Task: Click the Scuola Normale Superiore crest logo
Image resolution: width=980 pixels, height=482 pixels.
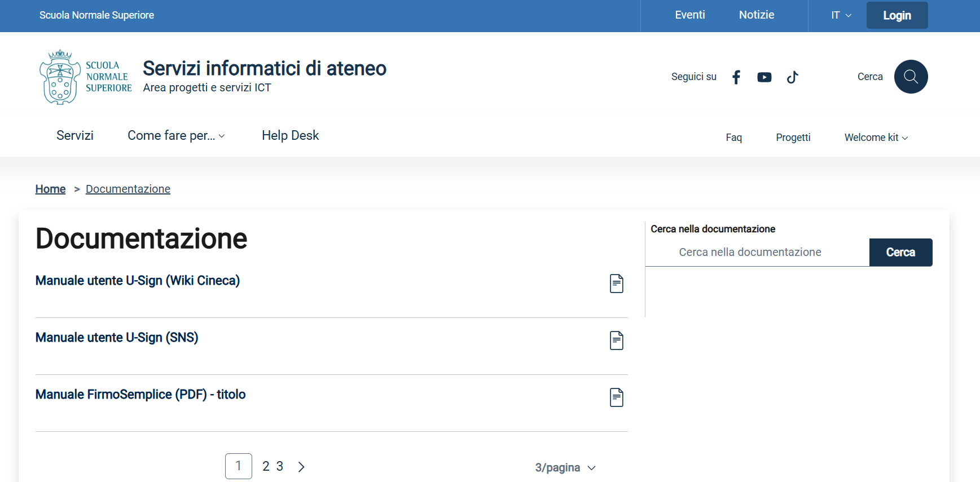Action: click(x=60, y=77)
